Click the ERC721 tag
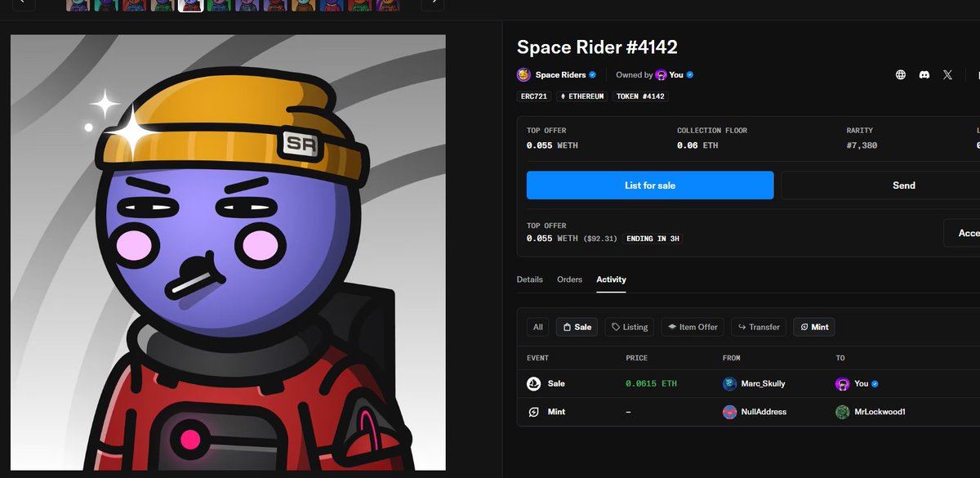This screenshot has height=478, width=980. pyautogui.click(x=534, y=96)
